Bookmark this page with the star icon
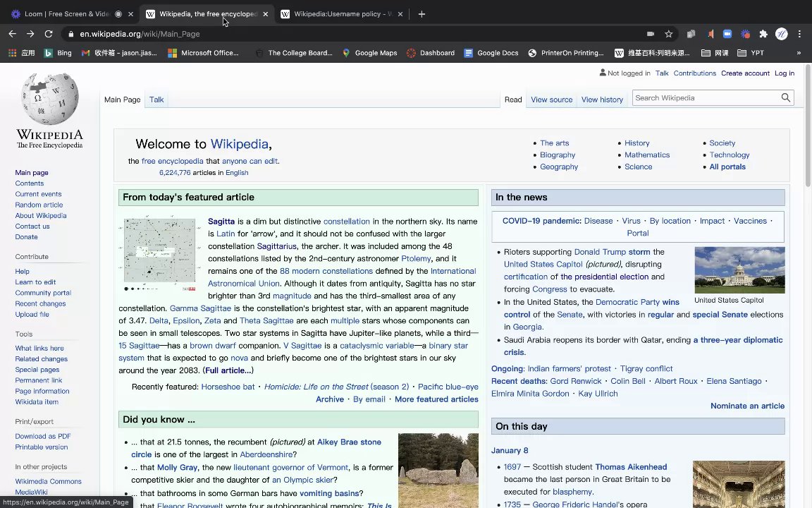812x508 pixels. (668, 34)
